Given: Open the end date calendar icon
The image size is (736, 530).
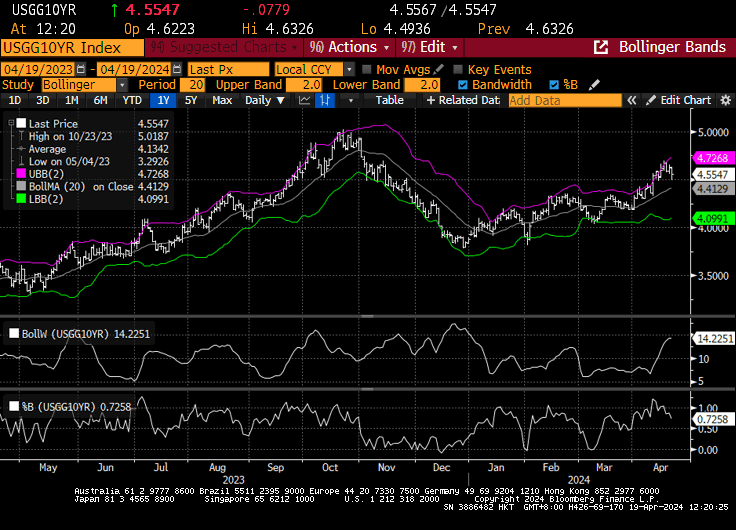Looking at the screenshot, I should point(176,69).
